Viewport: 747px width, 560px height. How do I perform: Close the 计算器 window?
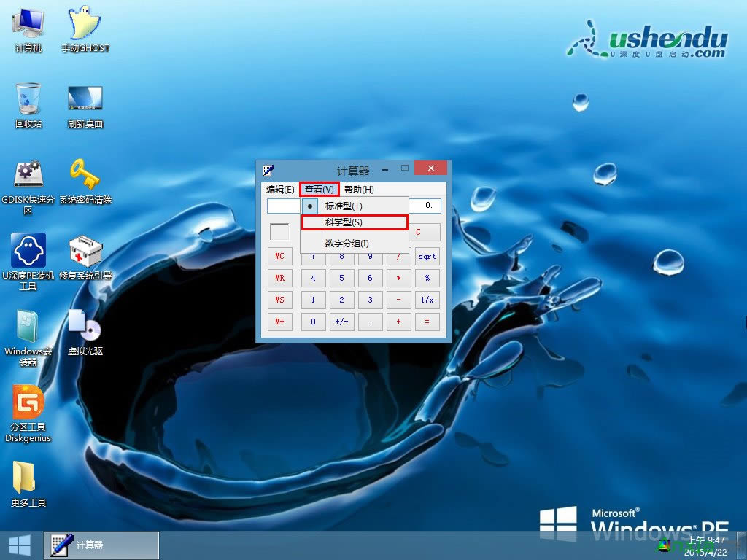[x=430, y=168]
